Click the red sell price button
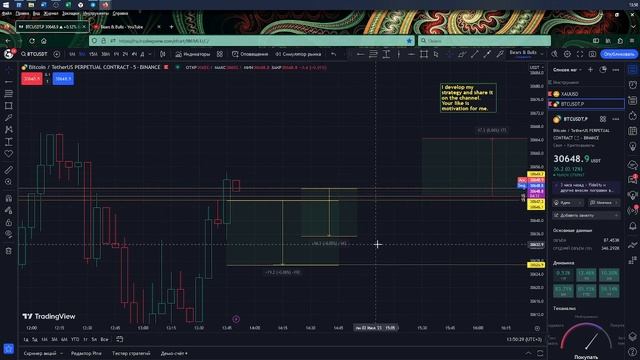This screenshot has height=360, width=640. [31, 78]
